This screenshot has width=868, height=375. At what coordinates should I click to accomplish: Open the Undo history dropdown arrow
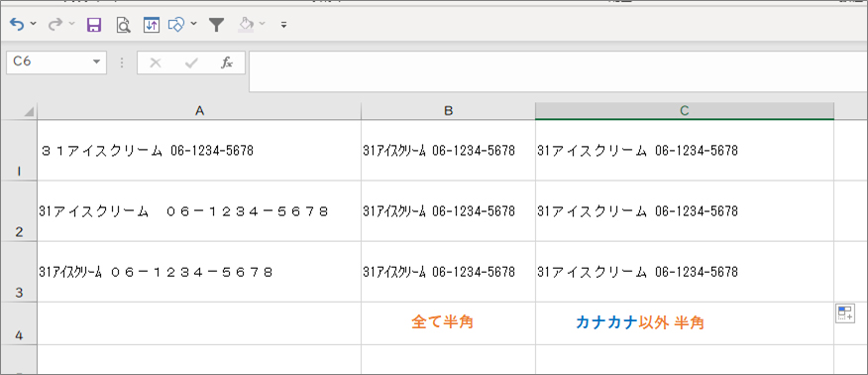(x=34, y=25)
